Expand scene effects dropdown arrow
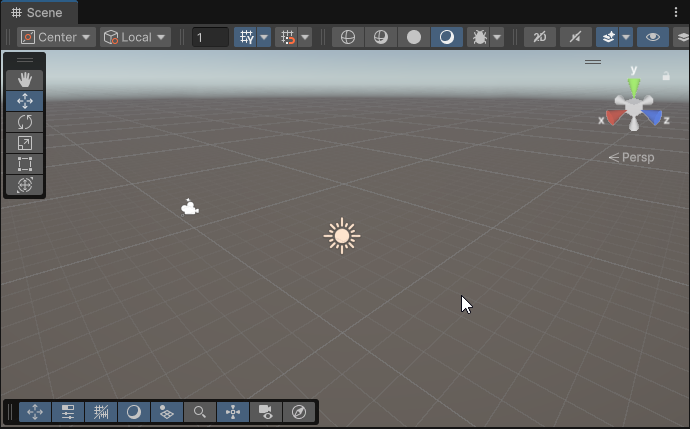This screenshot has height=429, width=690. click(626, 37)
